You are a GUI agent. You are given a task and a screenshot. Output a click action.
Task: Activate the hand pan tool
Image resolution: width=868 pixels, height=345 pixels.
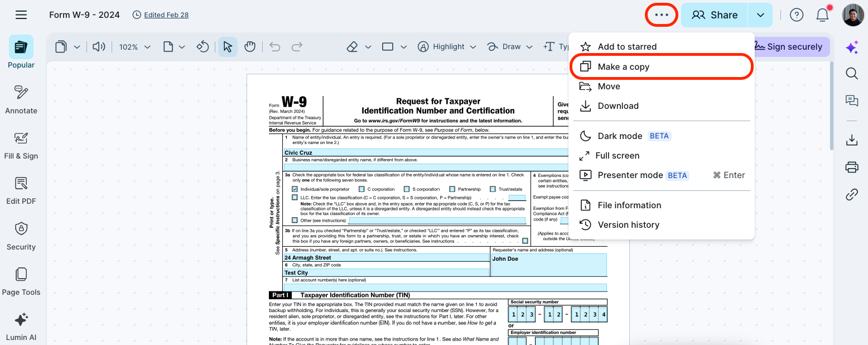(250, 47)
